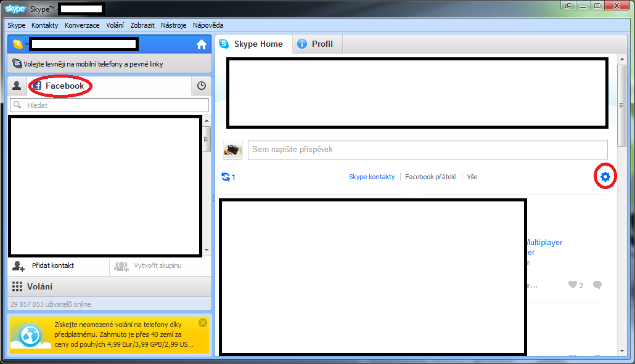Open the Nápověda menu
The width and height of the screenshot is (635, 364).
tap(208, 25)
